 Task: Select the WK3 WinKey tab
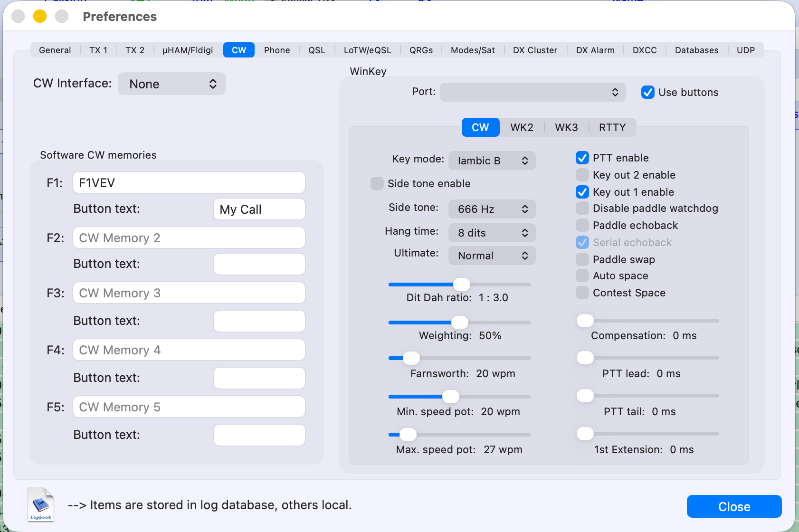[566, 127]
